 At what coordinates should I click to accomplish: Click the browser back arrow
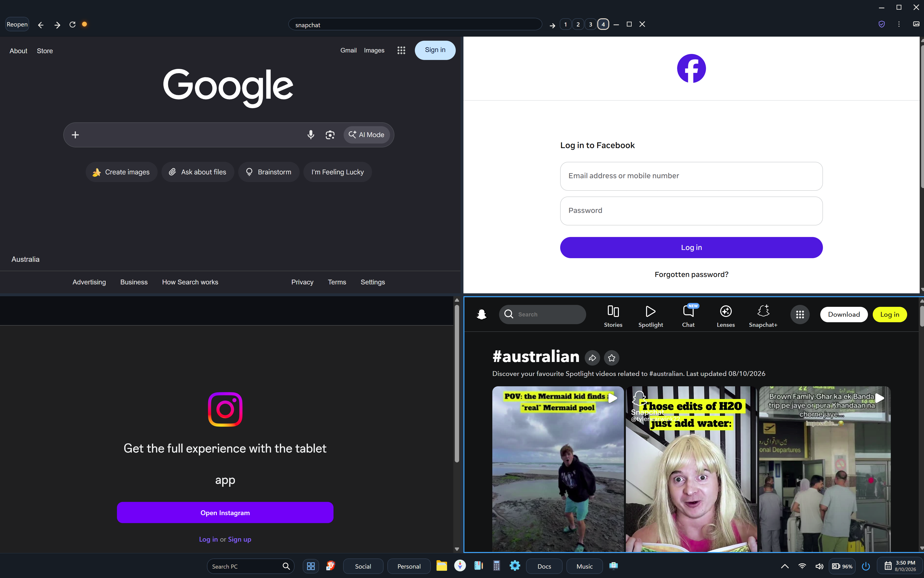(x=41, y=25)
